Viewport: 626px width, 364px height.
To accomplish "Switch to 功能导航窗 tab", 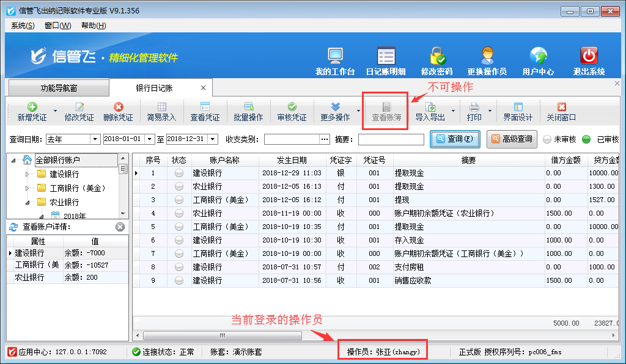I will click(59, 88).
